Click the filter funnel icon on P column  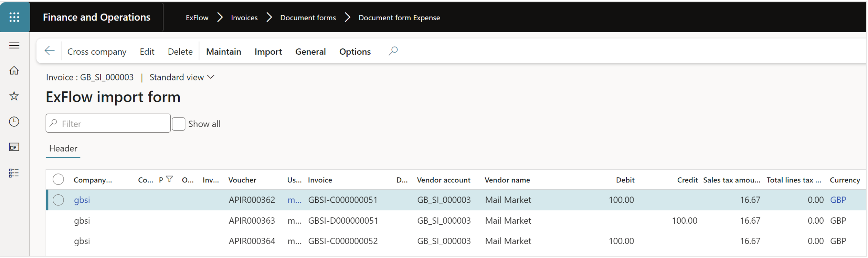169,179
